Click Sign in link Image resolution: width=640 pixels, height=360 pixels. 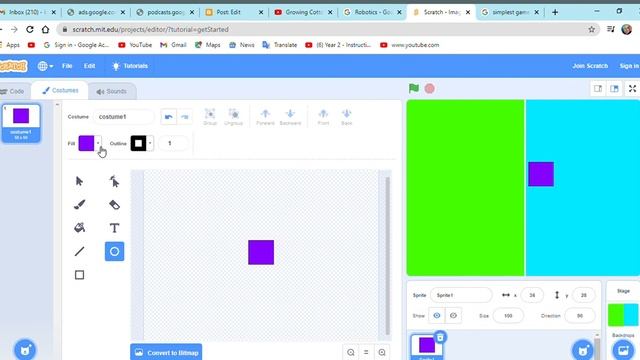coord(629,66)
